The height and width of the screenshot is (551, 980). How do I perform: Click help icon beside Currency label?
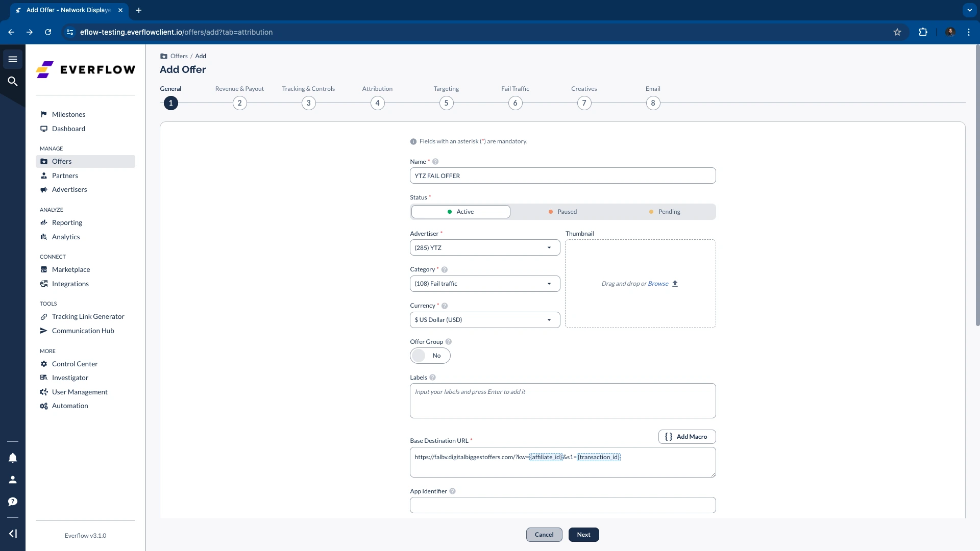pyautogui.click(x=444, y=306)
